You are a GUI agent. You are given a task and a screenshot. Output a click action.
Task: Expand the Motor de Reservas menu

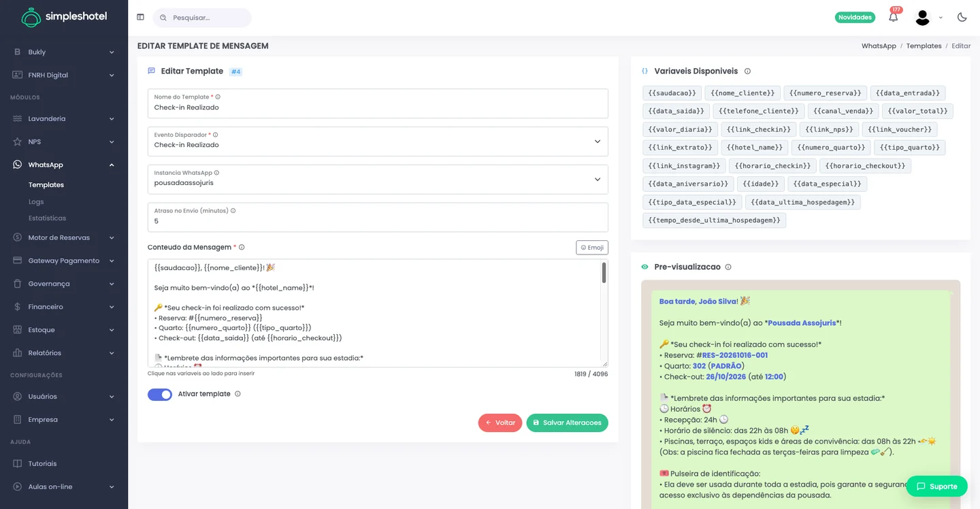coord(64,237)
